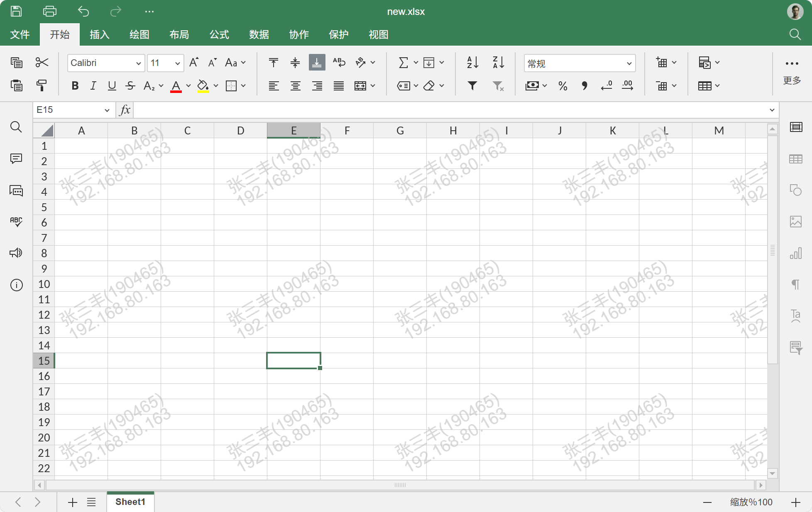The width and height of the screenshot is (812, 512).
Task: Toggle italic formatting
Action: pyautogui.click(x=93, y=86)
